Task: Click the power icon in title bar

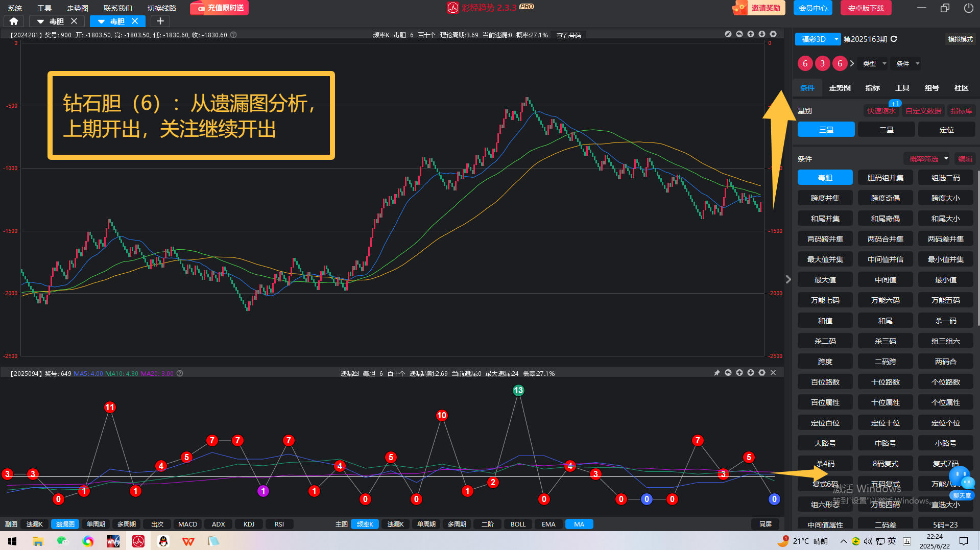Action: click(x=968, y=8)
